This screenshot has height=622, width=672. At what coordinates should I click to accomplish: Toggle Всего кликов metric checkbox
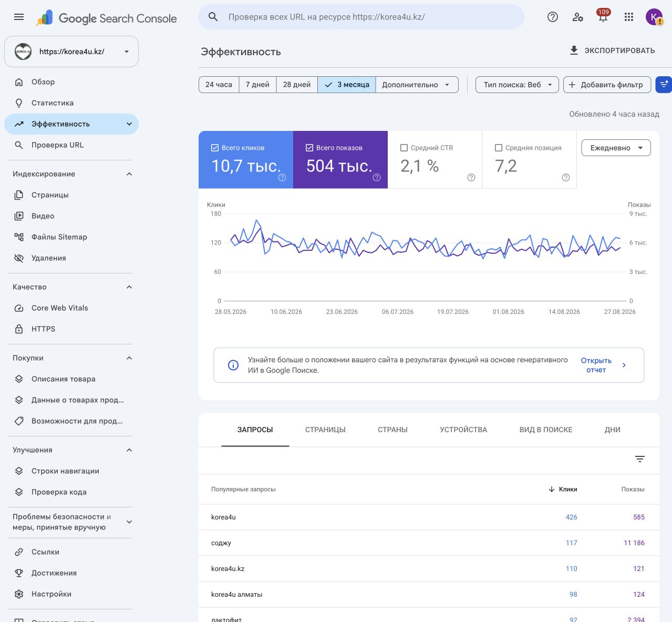click(215, 148)
